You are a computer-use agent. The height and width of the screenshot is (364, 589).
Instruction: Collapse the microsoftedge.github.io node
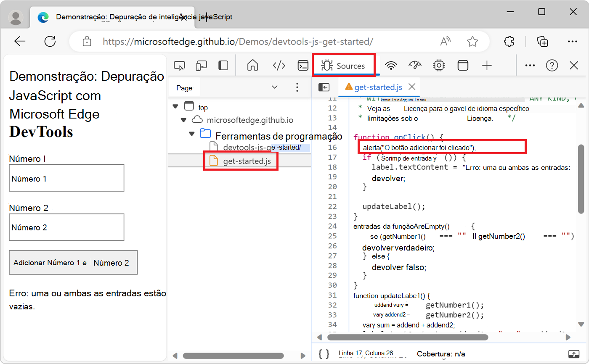coord(183,119)
